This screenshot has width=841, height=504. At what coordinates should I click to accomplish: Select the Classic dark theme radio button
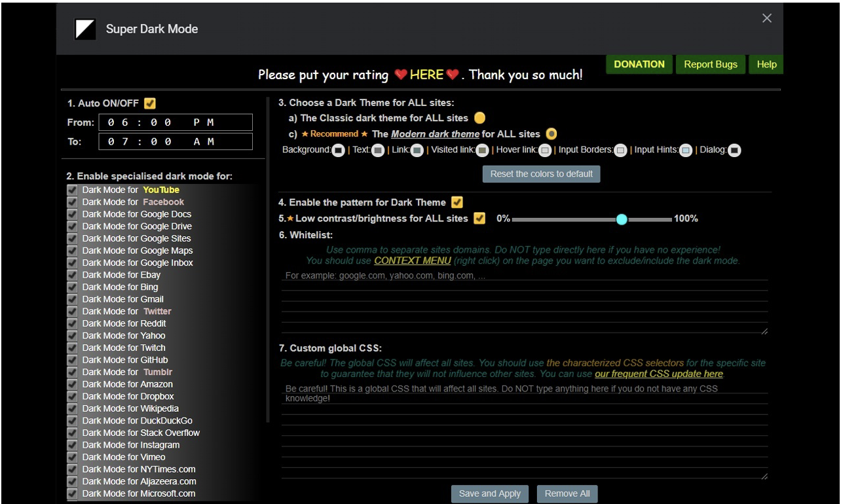[479, 118]
